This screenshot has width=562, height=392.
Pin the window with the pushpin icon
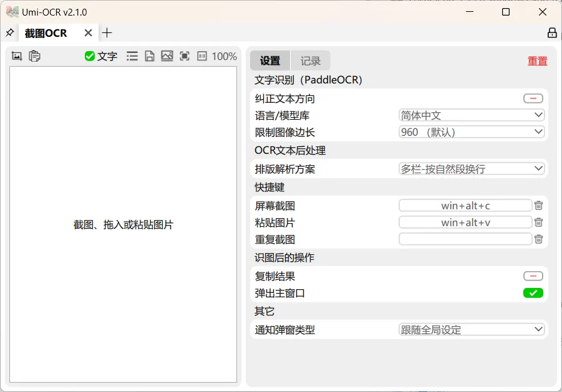10,33
